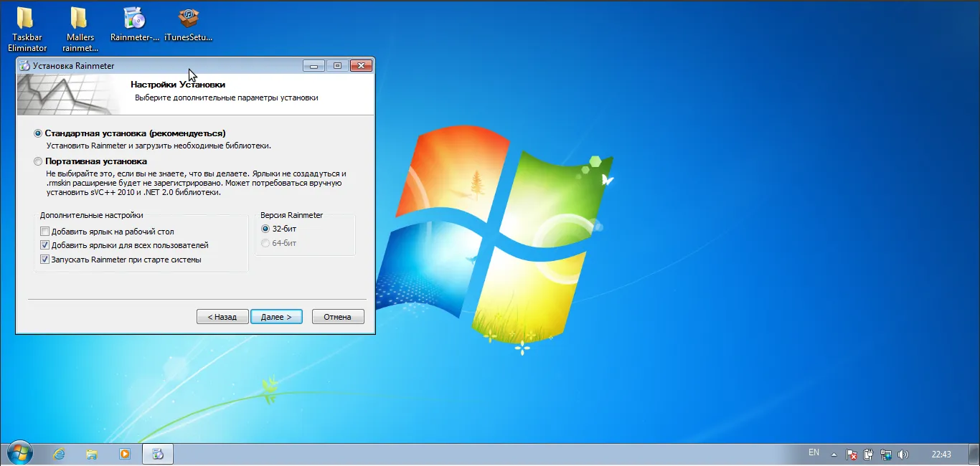Open the Windows Start menu
The image size is (980, 466).
click(19, 454)
